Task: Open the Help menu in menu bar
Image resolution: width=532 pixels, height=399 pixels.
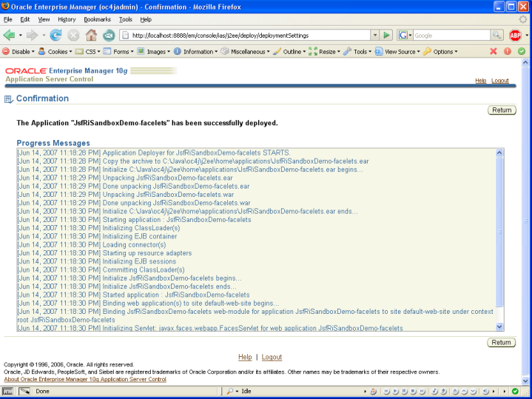Action: point(146,19)
